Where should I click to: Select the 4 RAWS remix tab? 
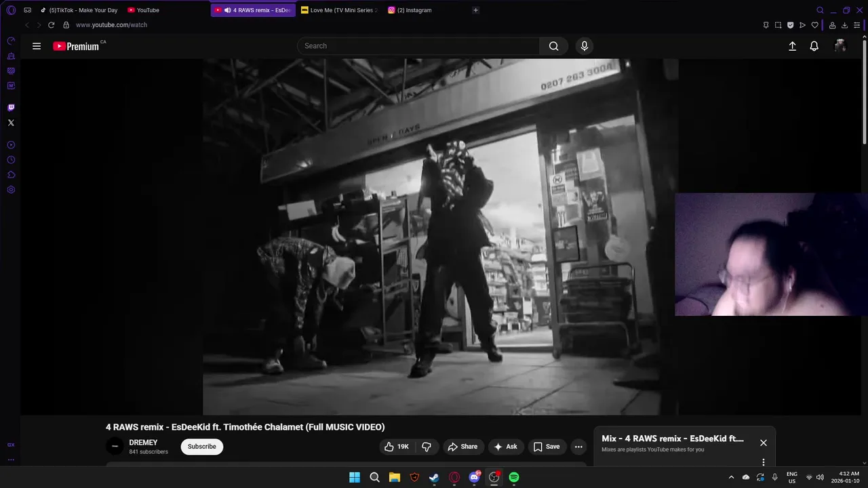tap(253, 10)
